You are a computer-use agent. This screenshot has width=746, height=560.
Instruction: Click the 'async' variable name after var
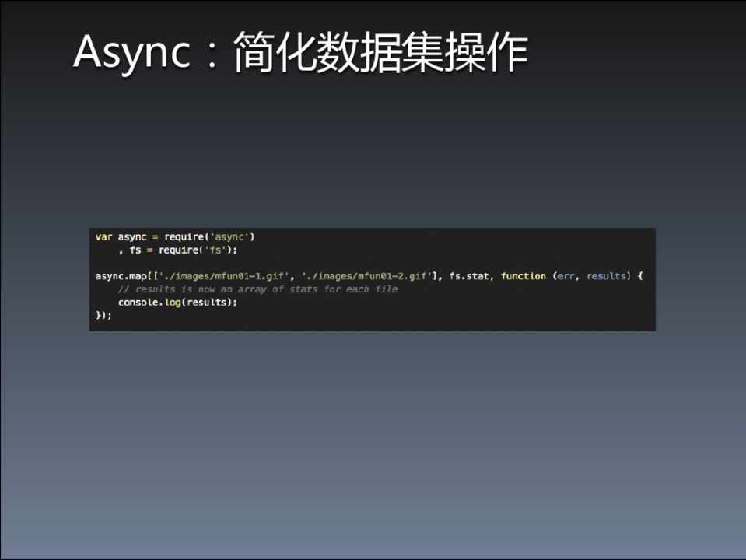click(x=131, y=236)
